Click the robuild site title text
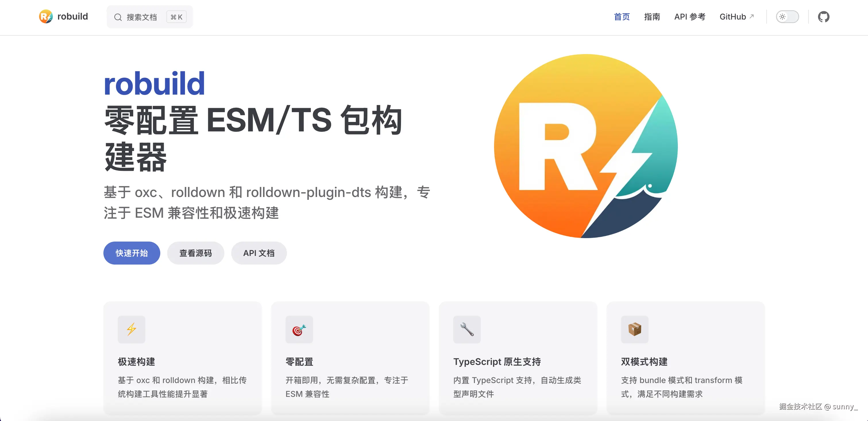The image size is (868, 421). pos(72,16)
